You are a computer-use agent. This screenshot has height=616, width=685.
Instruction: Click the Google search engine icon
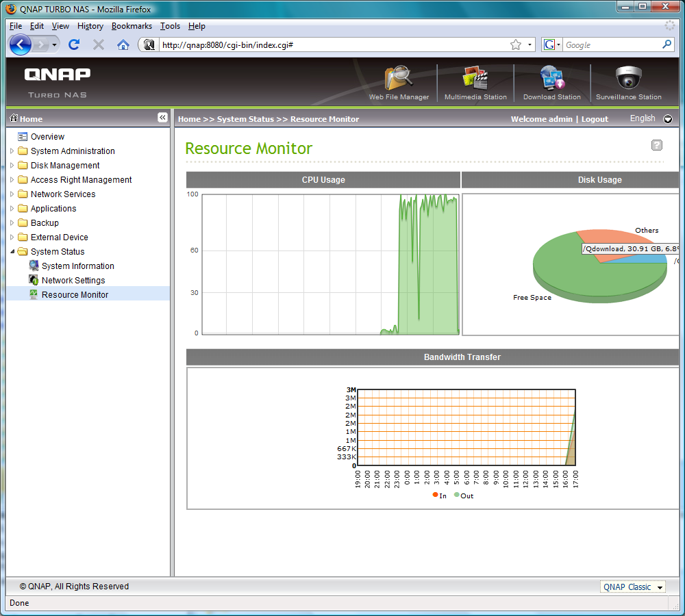pyautogui.click(x=549, y=44)
